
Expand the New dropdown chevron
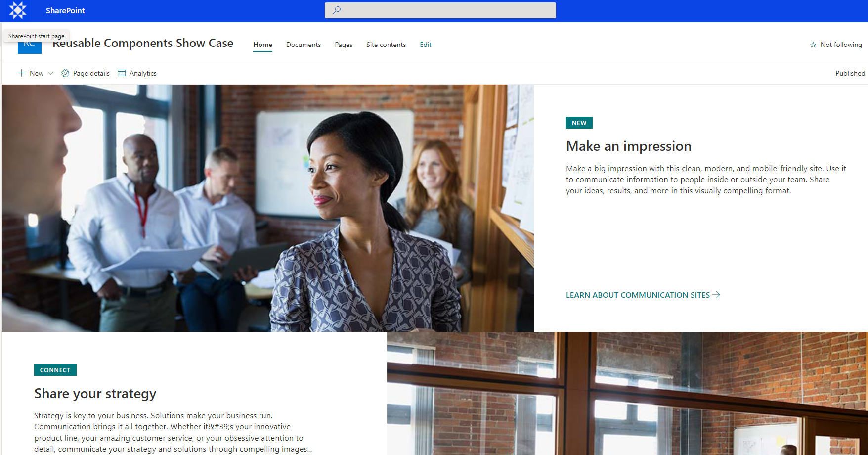50,73
